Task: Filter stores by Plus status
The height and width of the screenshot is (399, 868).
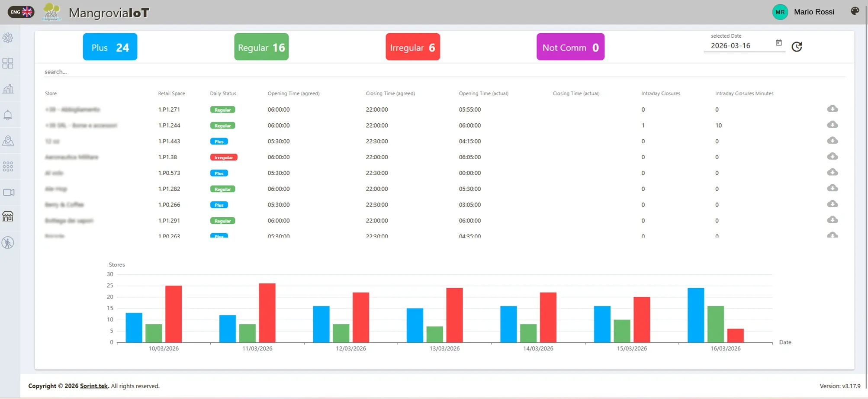Action: coord(110,47)
